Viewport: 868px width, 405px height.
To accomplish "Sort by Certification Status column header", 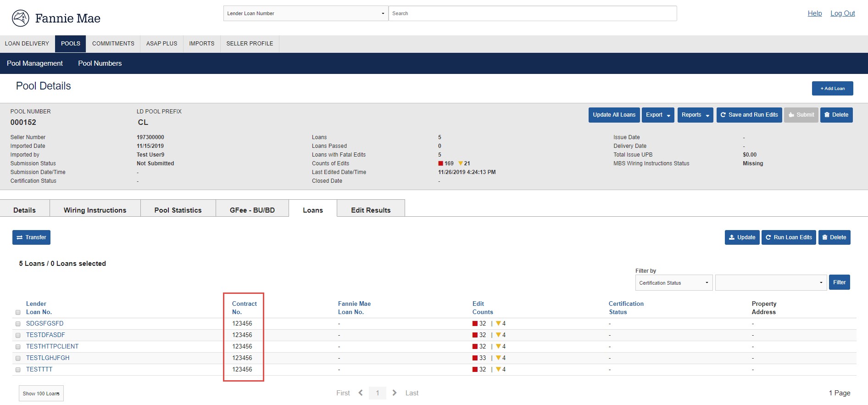I will [626, 308].
